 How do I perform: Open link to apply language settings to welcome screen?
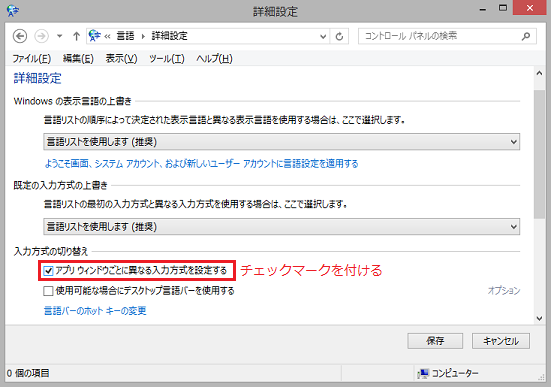pos(201,163)
